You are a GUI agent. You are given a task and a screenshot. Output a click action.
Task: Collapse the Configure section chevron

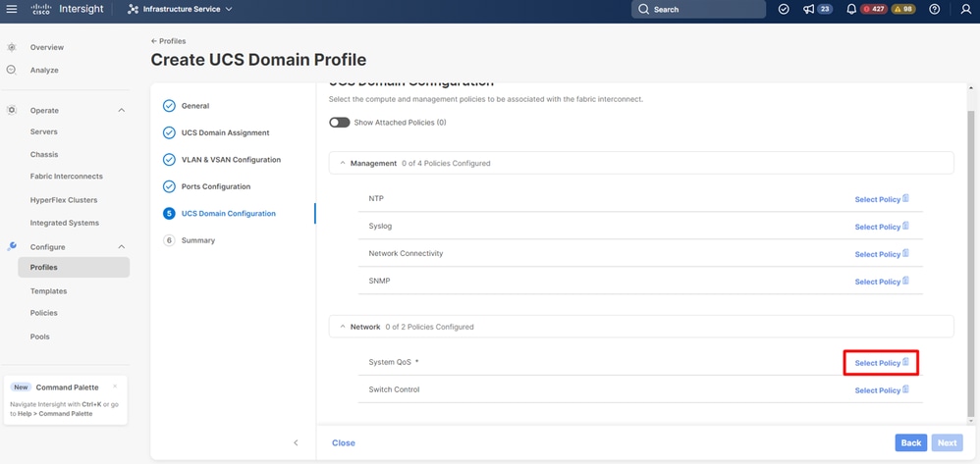point(121,247)
